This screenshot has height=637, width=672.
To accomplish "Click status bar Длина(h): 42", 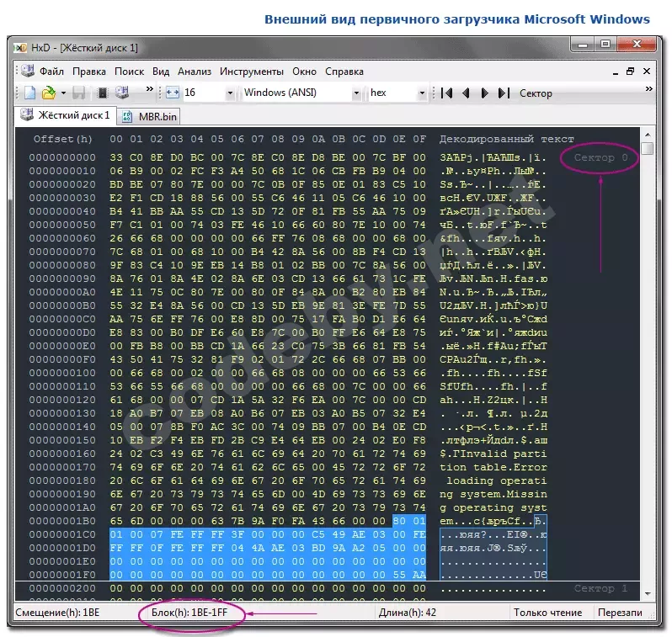I will [407, 613].
